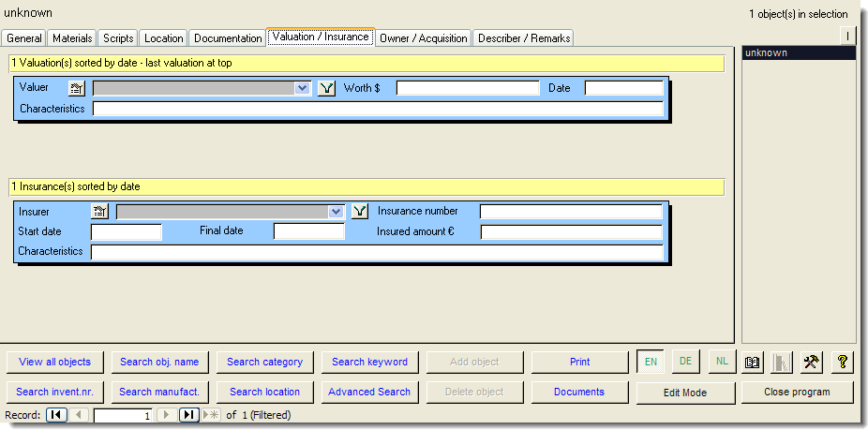Jump to the last record
This screenshot has width=868, height=430.
coord(188,415)
